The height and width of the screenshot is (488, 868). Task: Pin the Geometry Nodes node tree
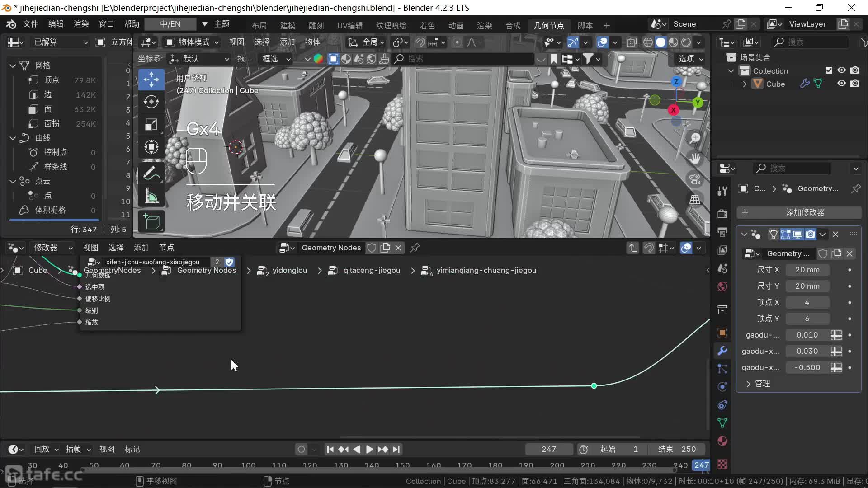tap(415, 248)
